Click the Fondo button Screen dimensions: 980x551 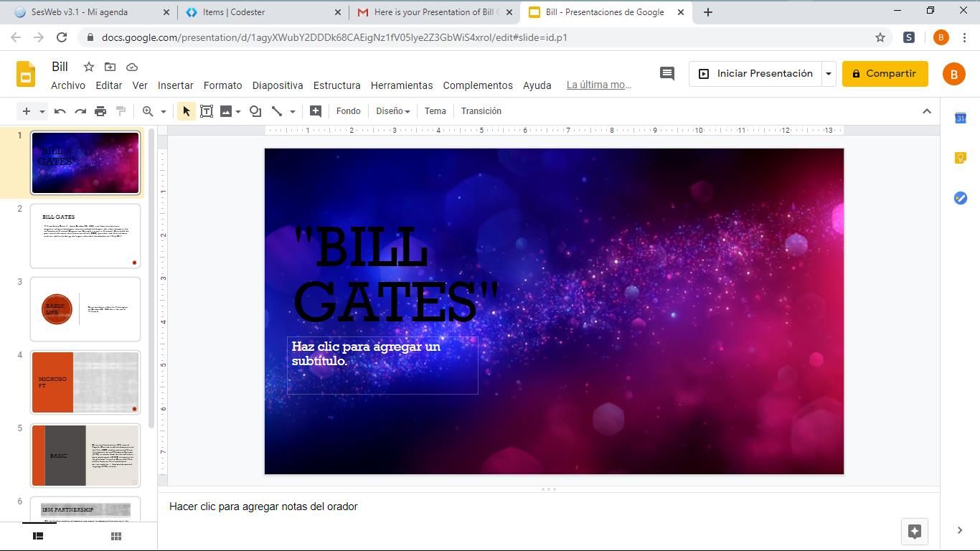[x=349, y=111]
